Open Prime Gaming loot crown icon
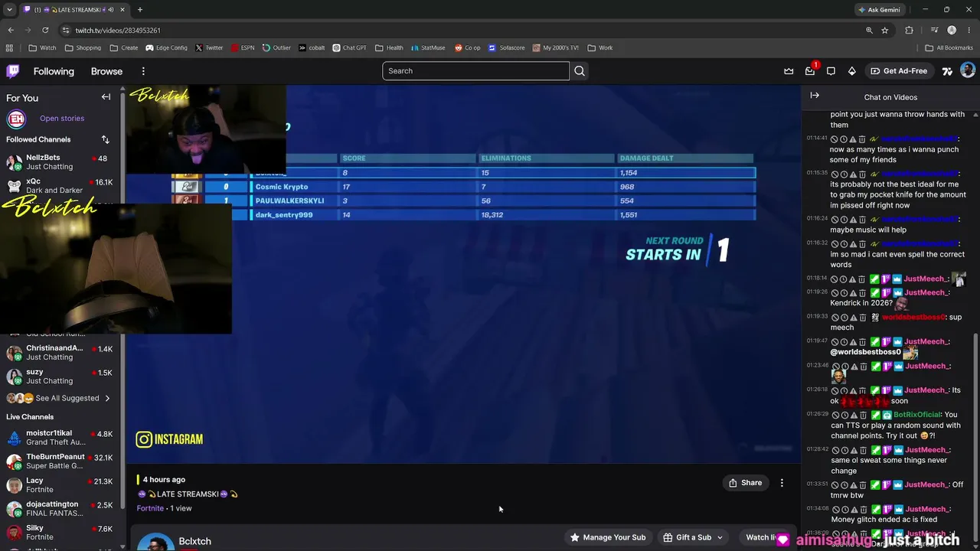Screen dimensions: 980x551 click(789, 71)
